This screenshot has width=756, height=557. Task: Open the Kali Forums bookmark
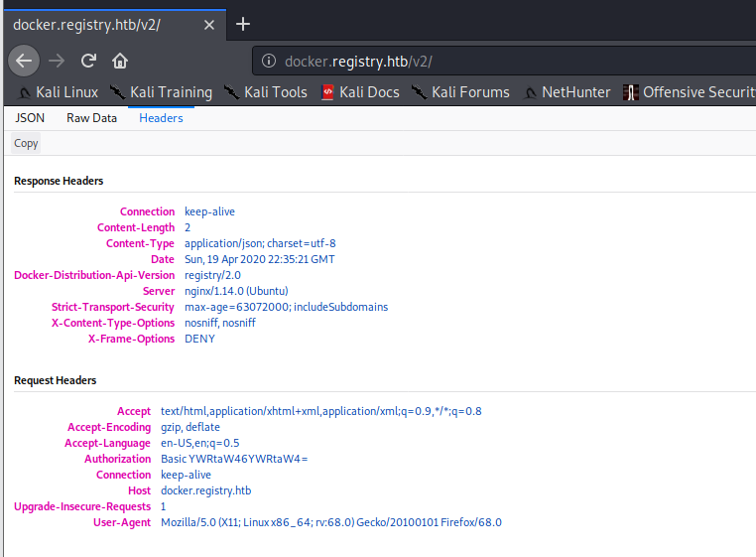tap(460, 92)
